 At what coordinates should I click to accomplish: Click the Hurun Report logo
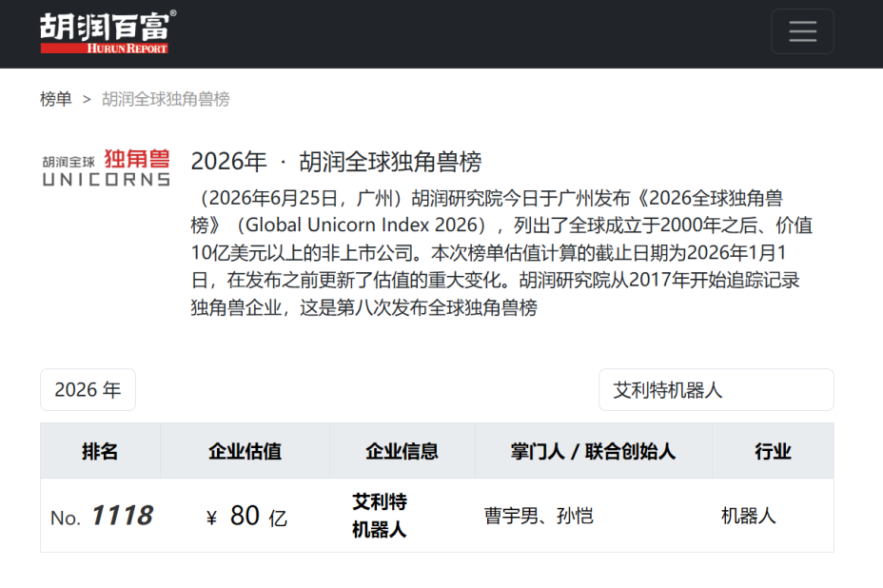[107, 32]
